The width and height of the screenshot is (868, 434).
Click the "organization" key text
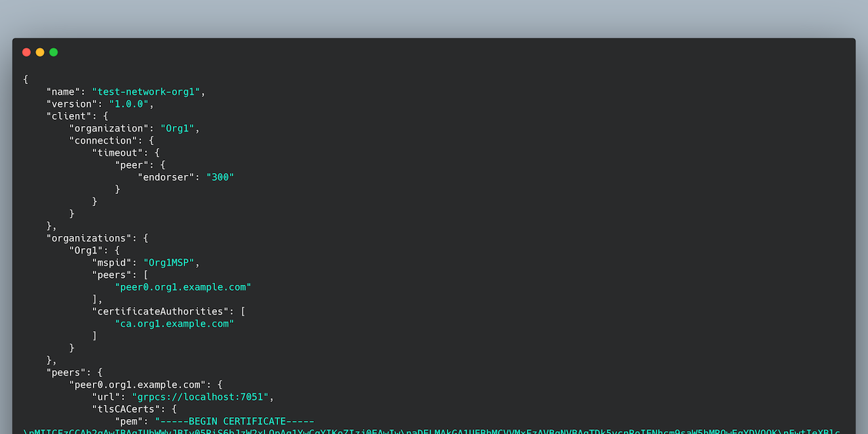click(109, 128)
